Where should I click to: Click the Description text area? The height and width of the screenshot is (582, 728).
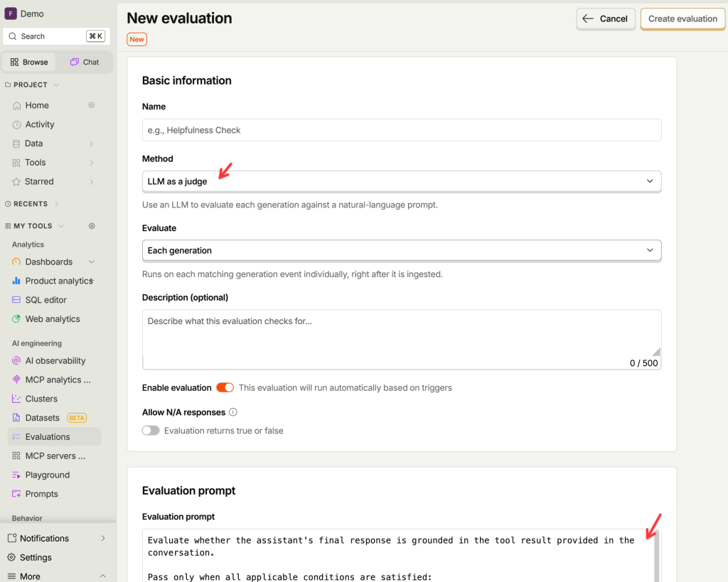point(402,340)
